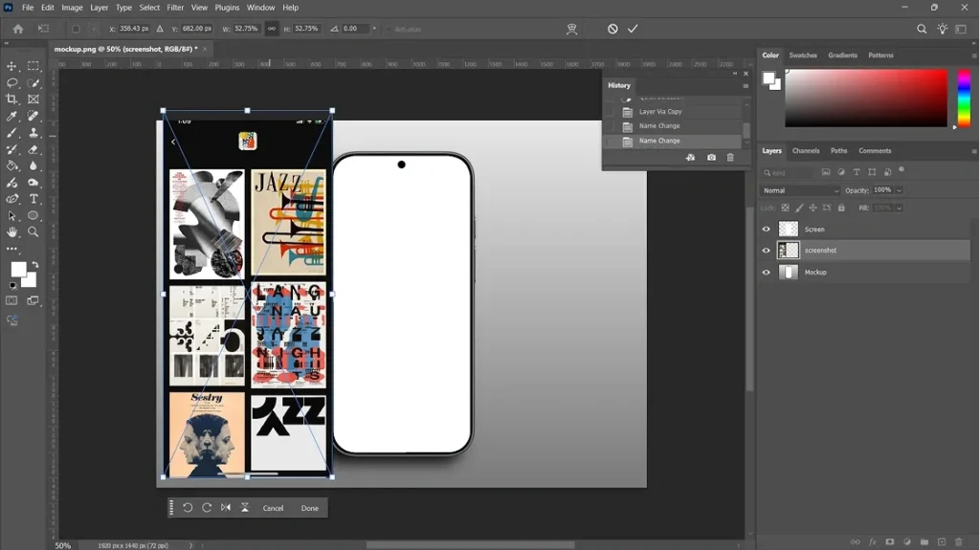Viewport: 980px width, 550px height.
Task: Switch to the Channels tab
Action: coord(806,151)
